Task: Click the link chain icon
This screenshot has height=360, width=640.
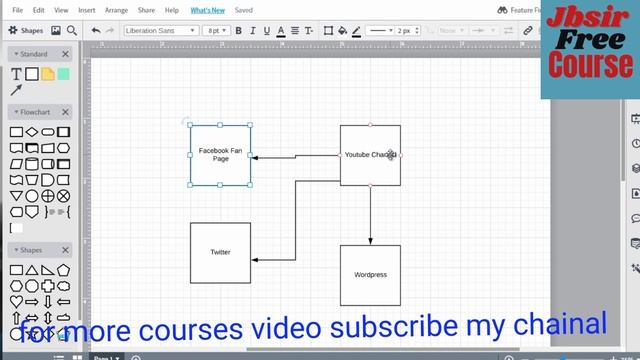Action: [527, 31]
